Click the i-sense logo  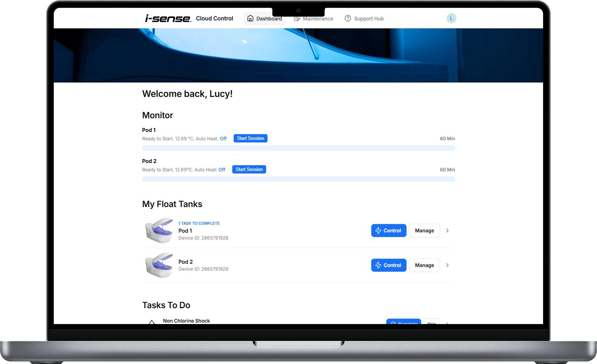[x=168, y=18]
